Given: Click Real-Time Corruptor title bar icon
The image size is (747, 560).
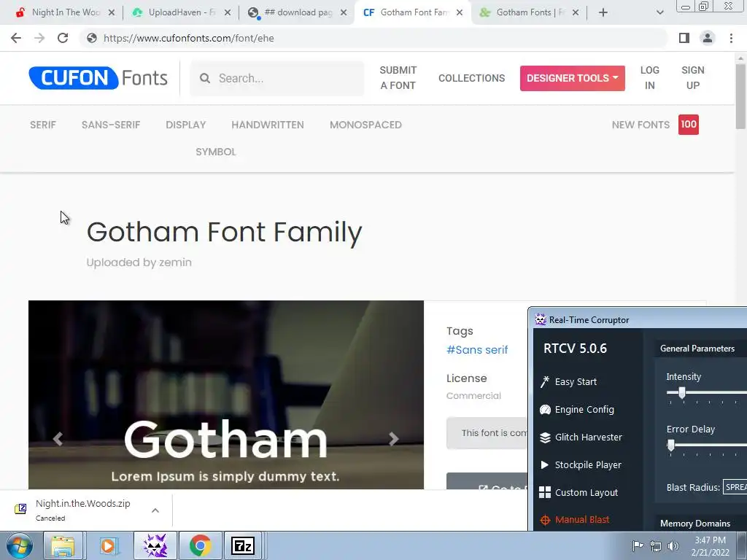Looking at the screenshot, I should point(541,319).
